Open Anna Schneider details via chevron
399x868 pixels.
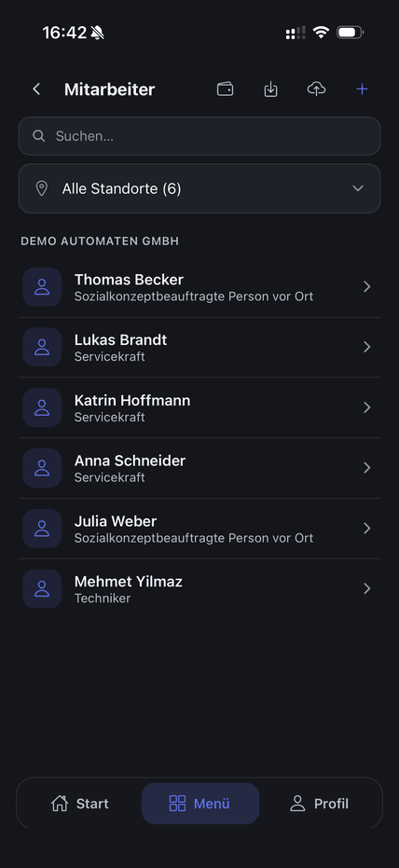click(x=367, y=468)
